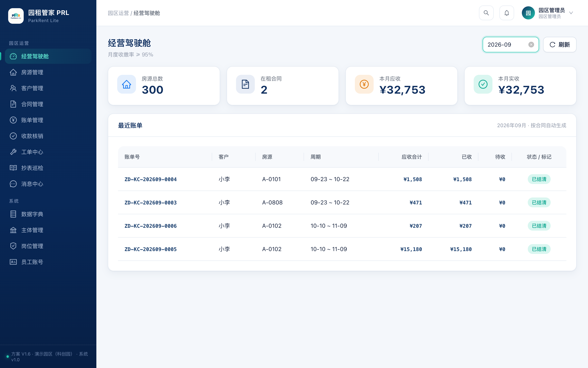This screenshot has width=588, height=368.
Task: Click the search magnifier icon in header
Action: 486,13
